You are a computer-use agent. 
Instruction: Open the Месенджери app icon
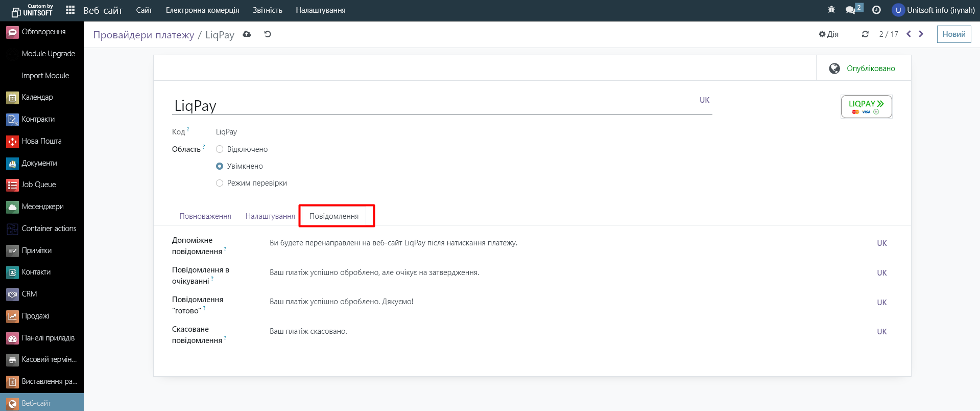click(12, 207)
